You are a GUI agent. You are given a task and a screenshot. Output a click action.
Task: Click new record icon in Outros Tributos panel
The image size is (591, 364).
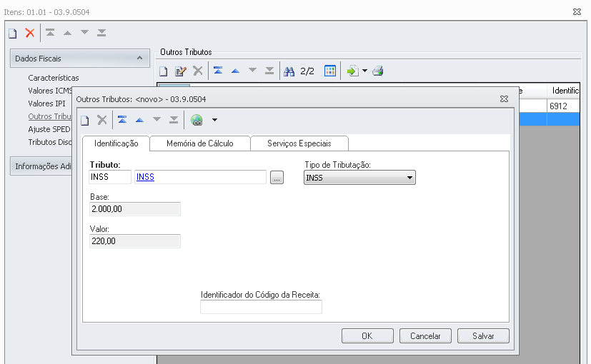(163, 71)
